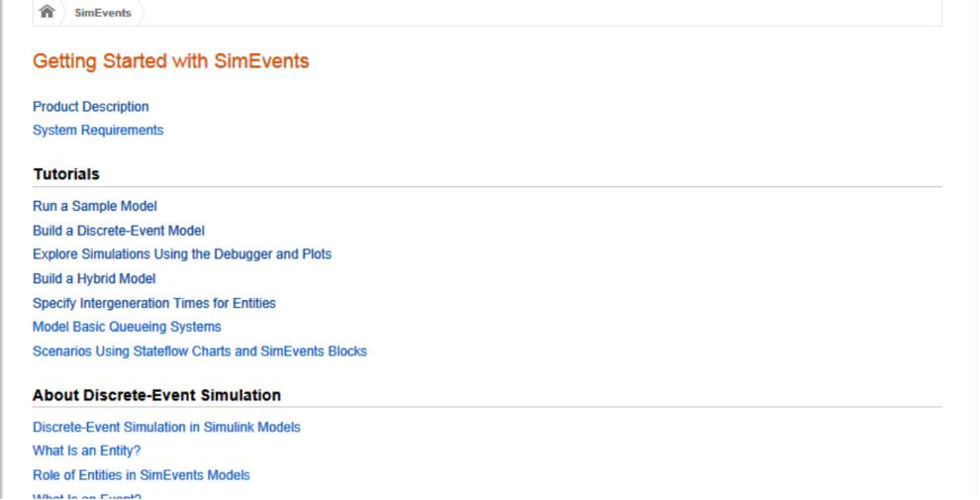
Task: Click the breadcrumb separator after home icon
Action: [x=62, y=13]
